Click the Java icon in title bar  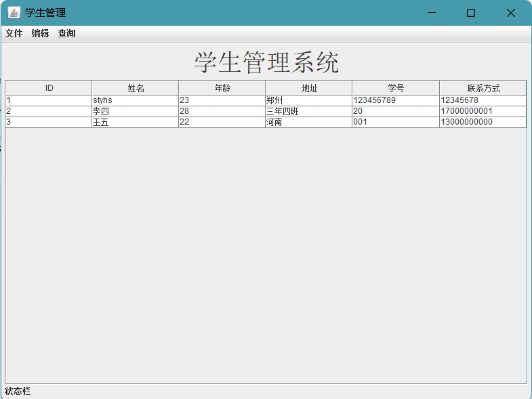14,13
